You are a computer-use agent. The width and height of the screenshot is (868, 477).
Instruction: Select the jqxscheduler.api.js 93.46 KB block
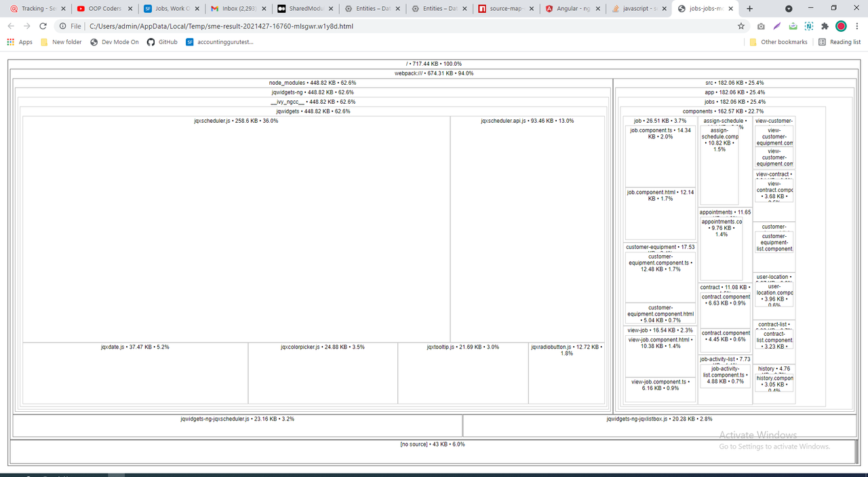point(527,229)
